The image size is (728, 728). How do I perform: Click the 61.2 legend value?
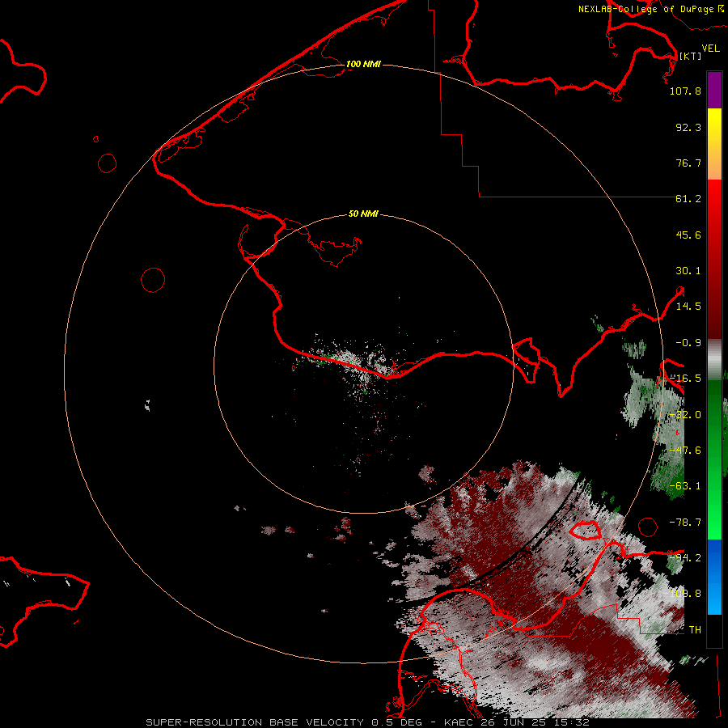[688, 199]
